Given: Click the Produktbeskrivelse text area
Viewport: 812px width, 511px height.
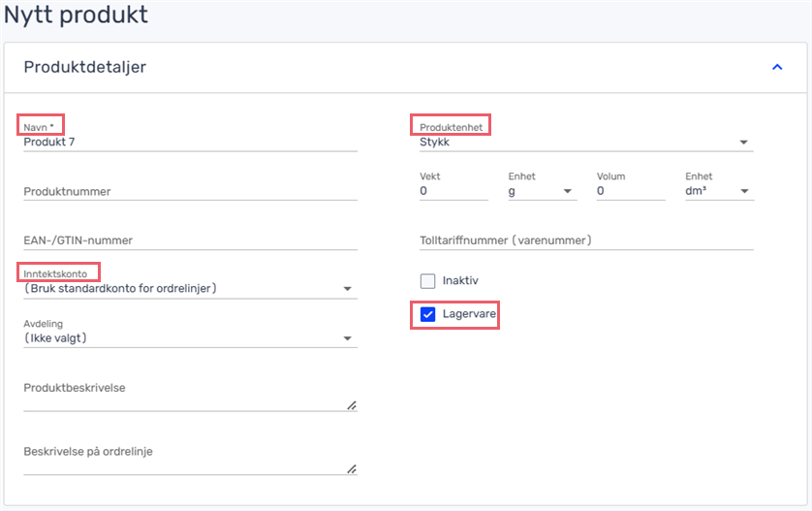Looking at the screenshot, I should click(x=190, y=397).
